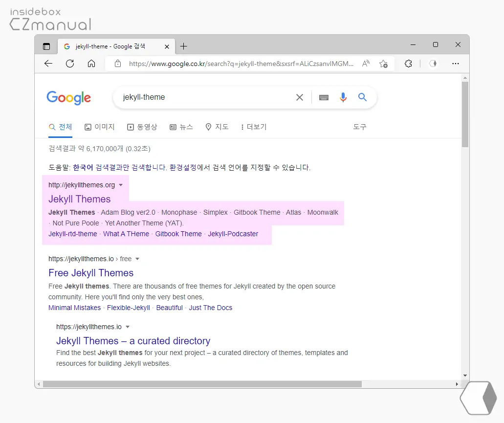Image resolution: width=504 pixels, height=423 pixels.
Task: Open the 더보기 menu
Action: [254, 127]
